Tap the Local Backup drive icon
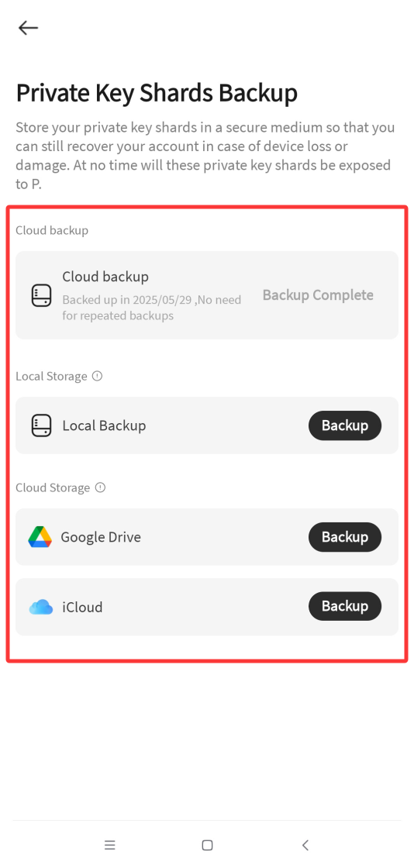This screenshot has height=868, width=414. click(x=41, y=425)
